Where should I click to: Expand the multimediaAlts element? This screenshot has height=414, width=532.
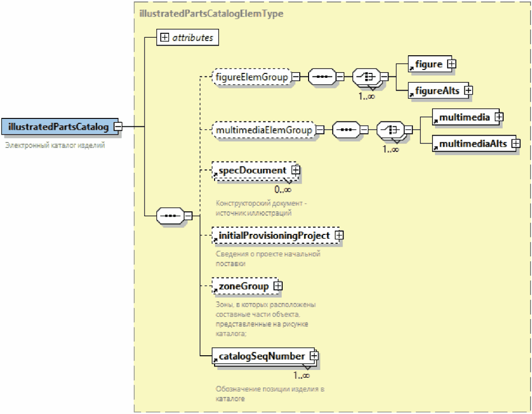[515, 143]
